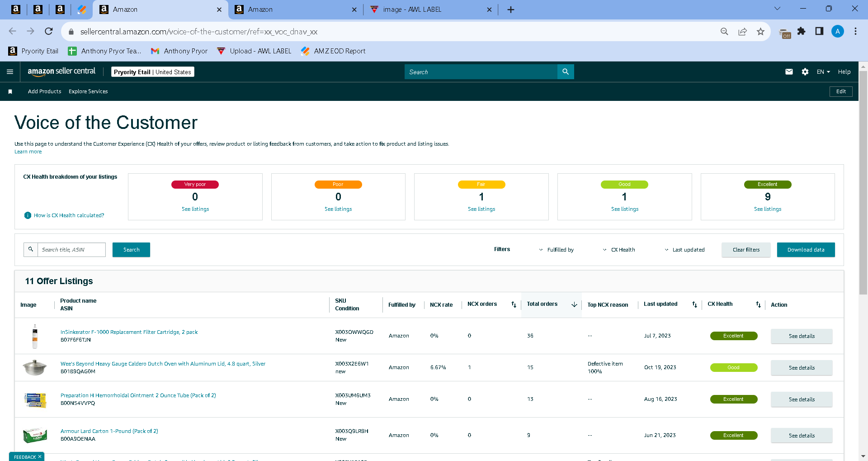See listings under Good rating
The height and width of the screenshot is (461, 868).
[625, 209]
